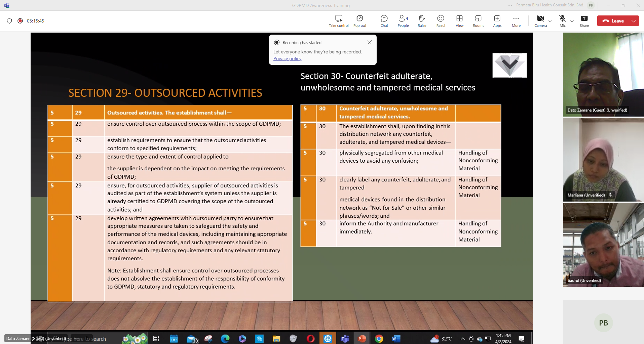Open the Leave options dropdown arrow

pyautogui.click(x=634, y=21)
